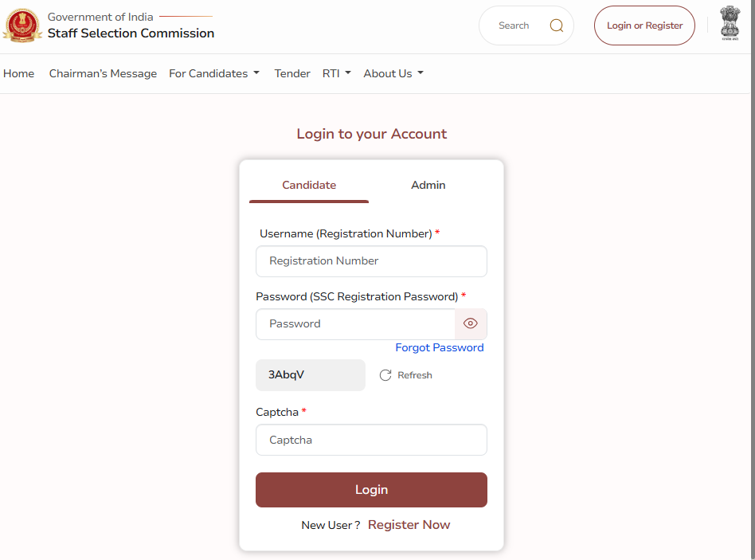Open the Forgot Password link

pyautogui.click(x=439, y=347)
